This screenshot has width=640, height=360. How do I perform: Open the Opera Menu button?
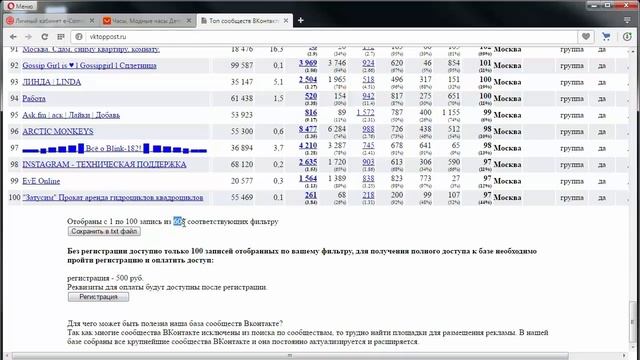(x=20, y=6)
